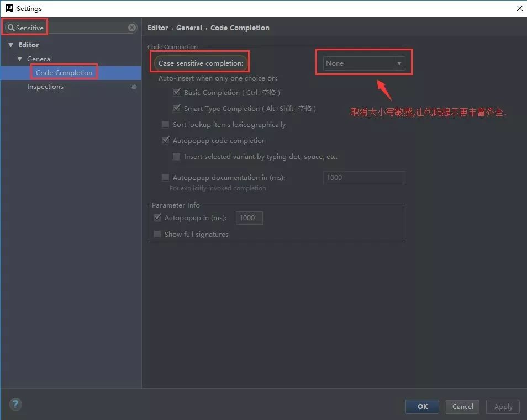Open help using the question mark icon
The width and height of the screenshot is (527, 420).
click(15, 404)
